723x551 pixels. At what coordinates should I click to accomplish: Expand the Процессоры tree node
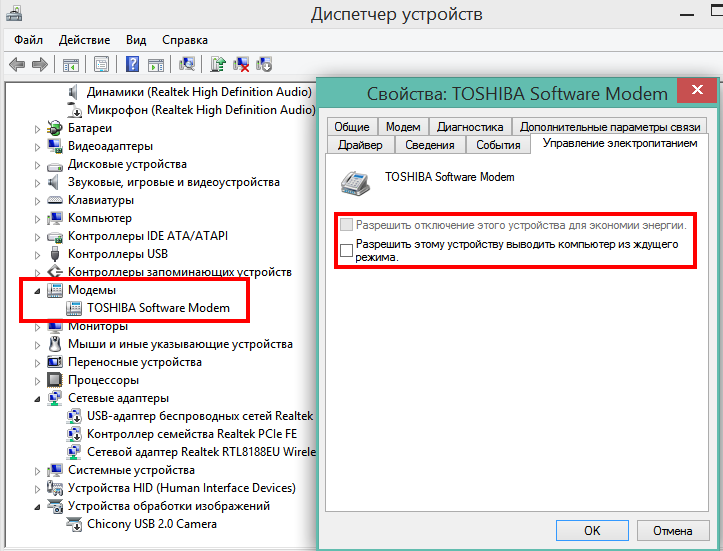tap(37, 381)
